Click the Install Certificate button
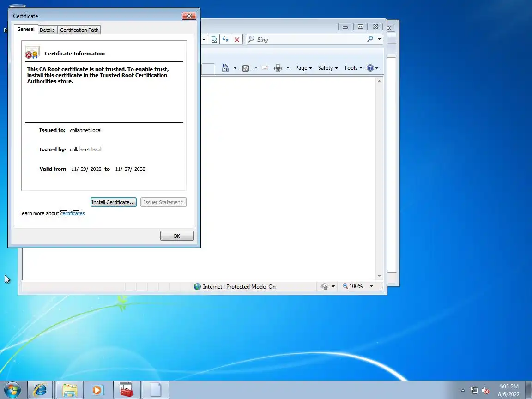532x399 pixels. (x=113, y=202)
